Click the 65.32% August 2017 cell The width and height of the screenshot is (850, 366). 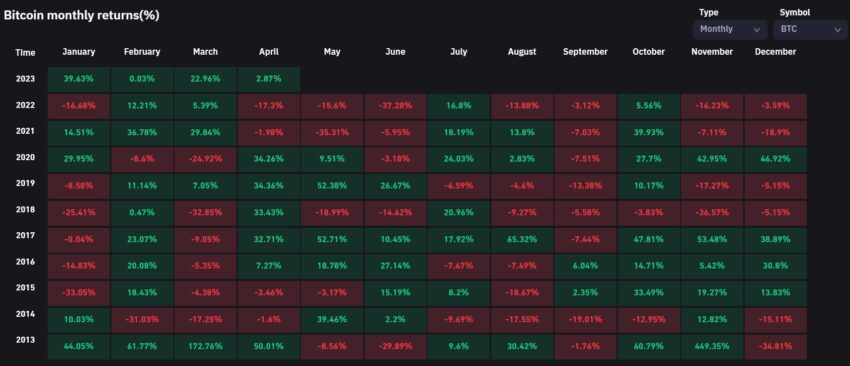[522, 239]
